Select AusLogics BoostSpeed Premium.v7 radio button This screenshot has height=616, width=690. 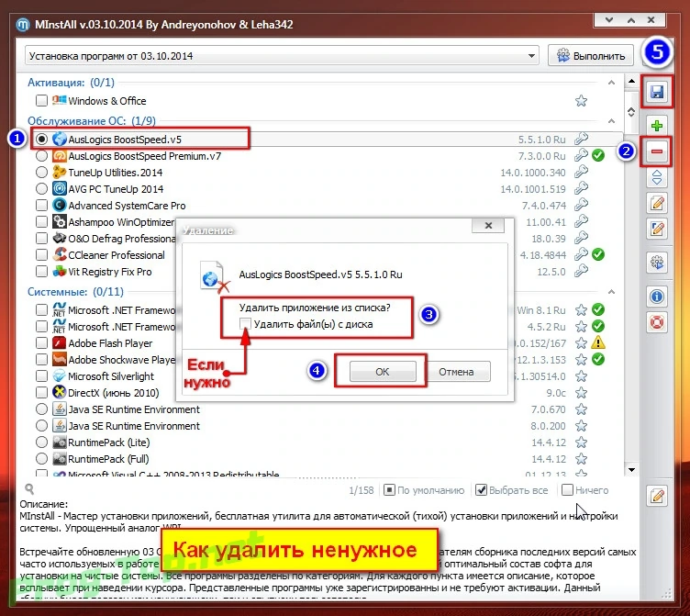(x=41, y=156)
